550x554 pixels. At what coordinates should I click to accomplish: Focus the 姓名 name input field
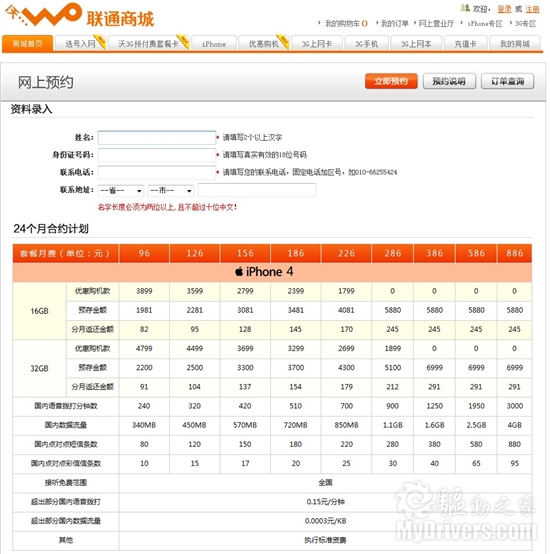pyautogui.click(x=157, y=137)
